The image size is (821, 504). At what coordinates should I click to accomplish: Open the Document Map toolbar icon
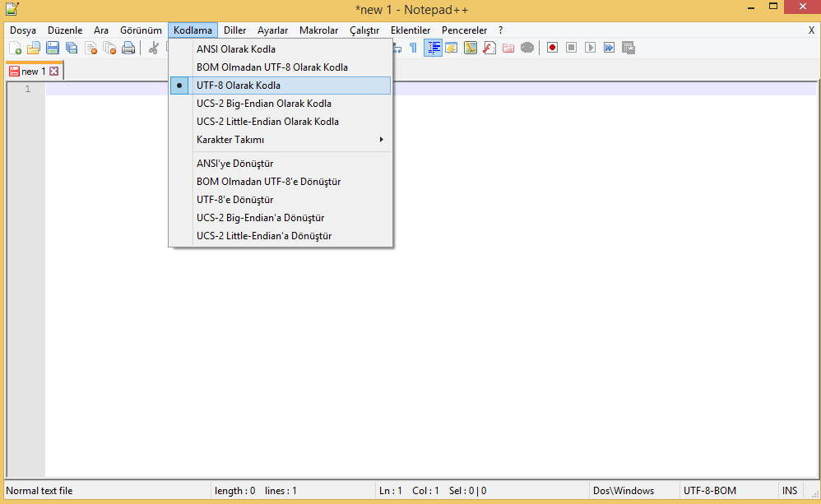471,49
